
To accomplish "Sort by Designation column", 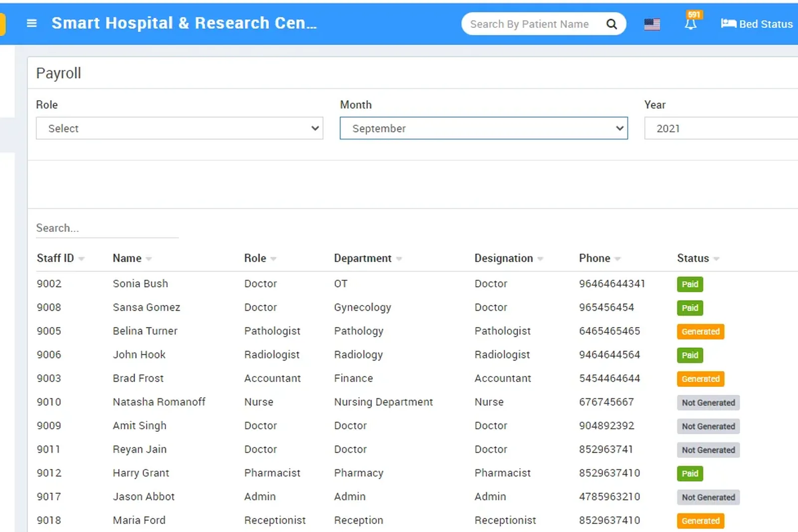I will click(x=509, y=258).
